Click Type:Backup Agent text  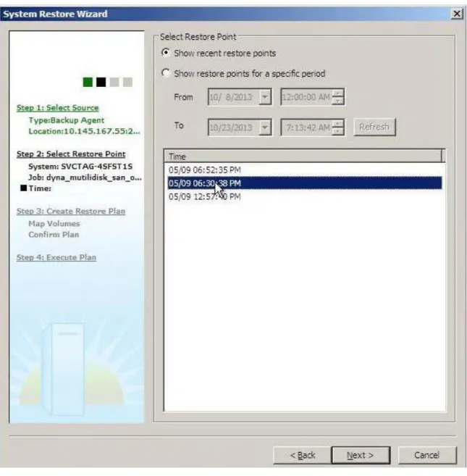(67, 120)
